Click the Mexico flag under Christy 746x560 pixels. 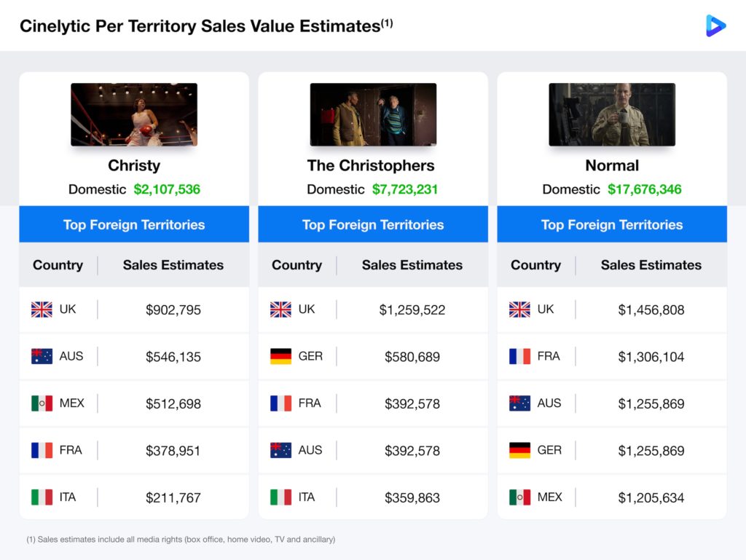[42, 403]
